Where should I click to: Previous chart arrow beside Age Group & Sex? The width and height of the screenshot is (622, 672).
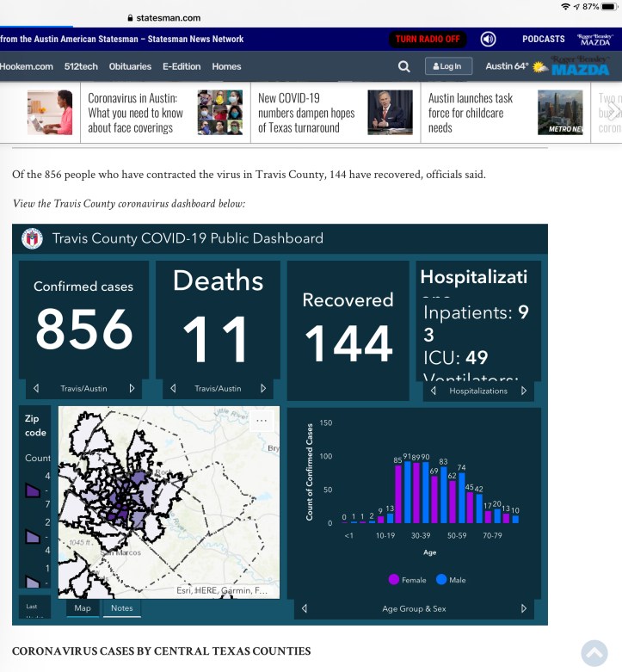[305, 608]
